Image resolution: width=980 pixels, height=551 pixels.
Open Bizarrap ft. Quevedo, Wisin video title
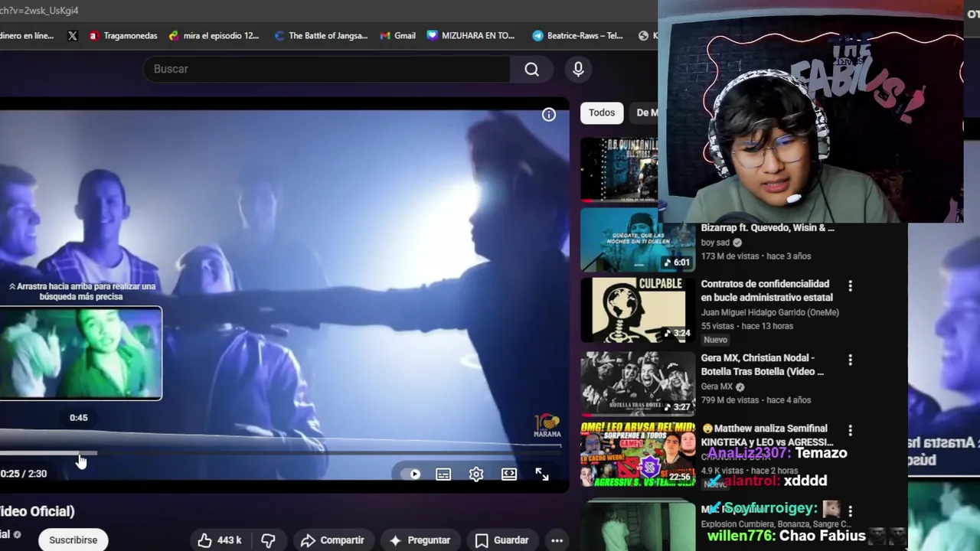point(767,228)
